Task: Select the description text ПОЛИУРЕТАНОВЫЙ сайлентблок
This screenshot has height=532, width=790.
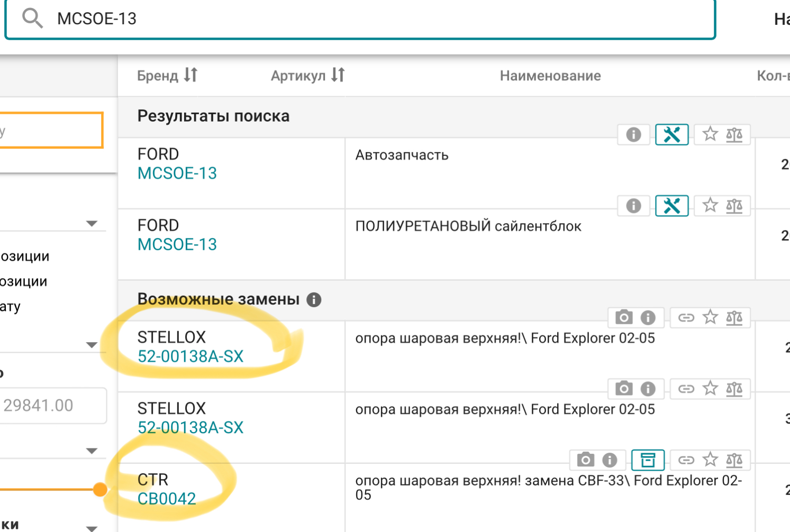Action: [468, 226]
